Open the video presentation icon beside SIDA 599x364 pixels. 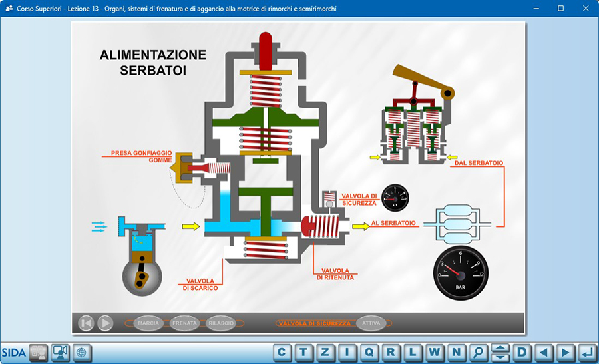[x=60, y=352]
